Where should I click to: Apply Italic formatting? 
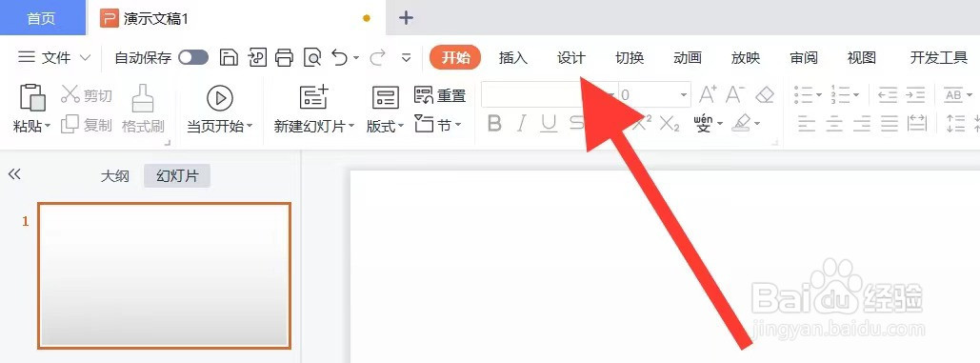521,124
